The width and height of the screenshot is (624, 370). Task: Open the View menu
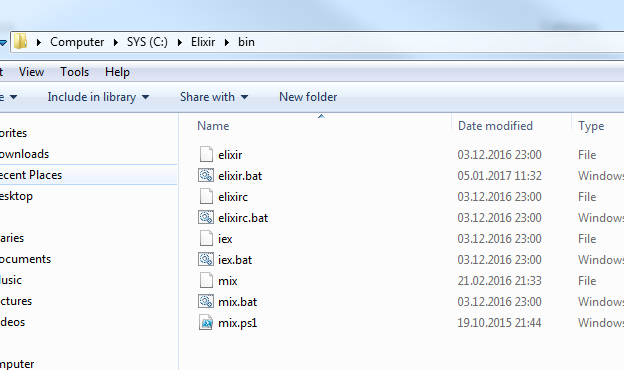tap(31, 72)
